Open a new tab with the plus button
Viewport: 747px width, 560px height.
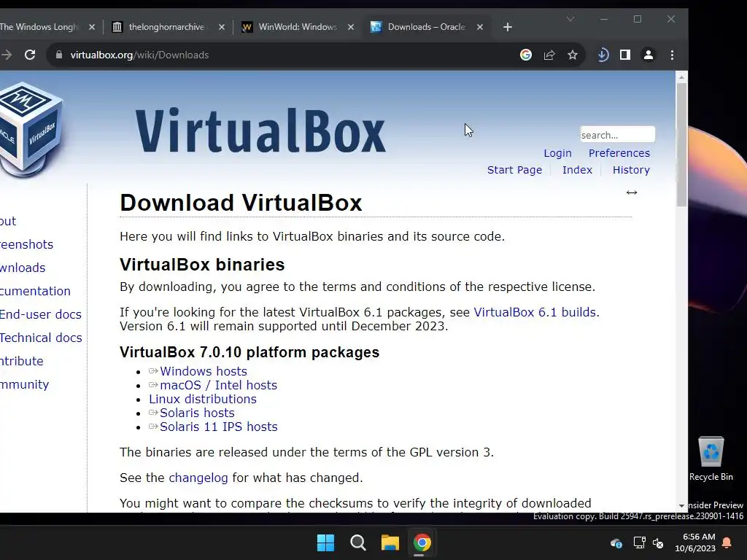(508, 27)
